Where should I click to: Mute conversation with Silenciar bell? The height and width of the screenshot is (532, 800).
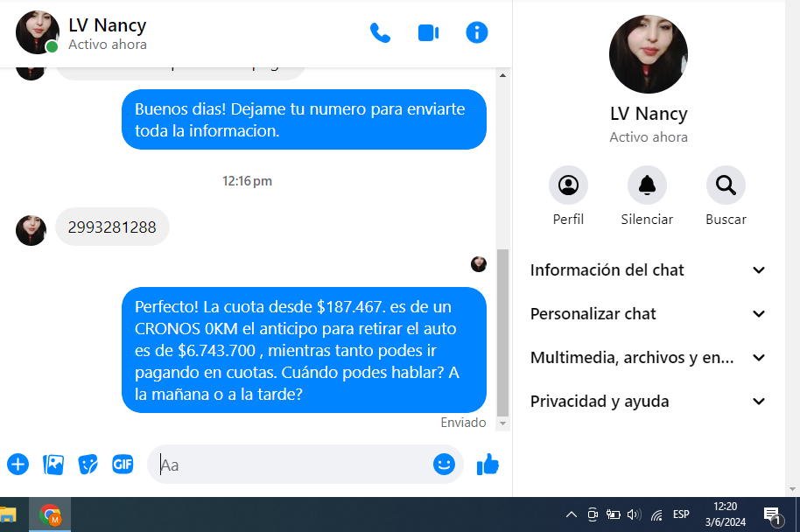pos(647,185)
